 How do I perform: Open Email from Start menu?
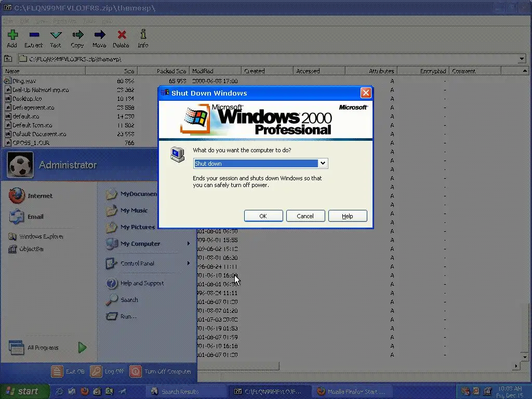click(26, 217)
